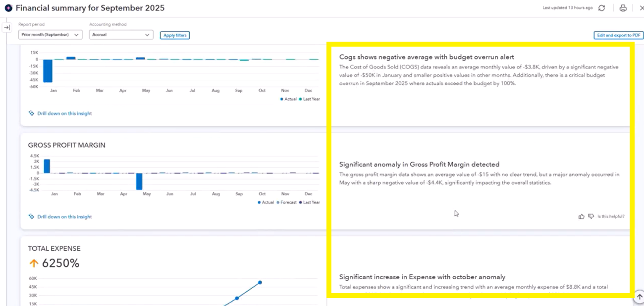The width and height of the screenshot is (644, 306).
Task: Click the Apply filters button
Action: [x=175, y=35]
